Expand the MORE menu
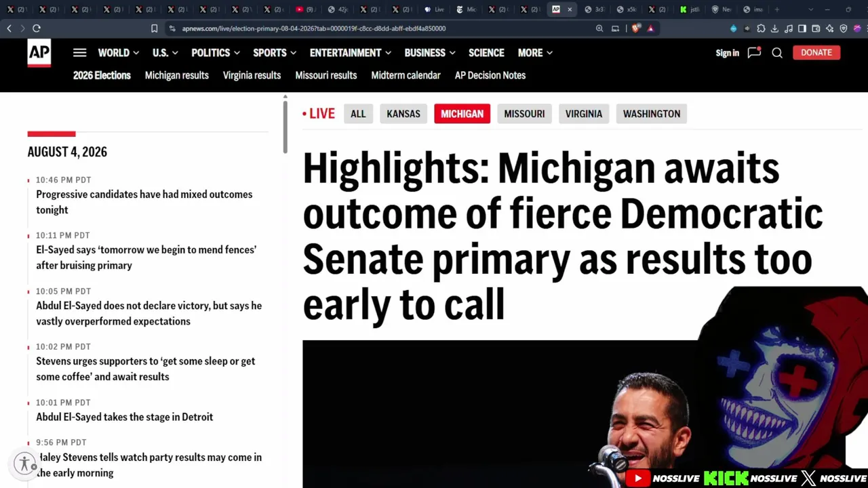Screen dimensions: 868x488 [x=536, y=53]
